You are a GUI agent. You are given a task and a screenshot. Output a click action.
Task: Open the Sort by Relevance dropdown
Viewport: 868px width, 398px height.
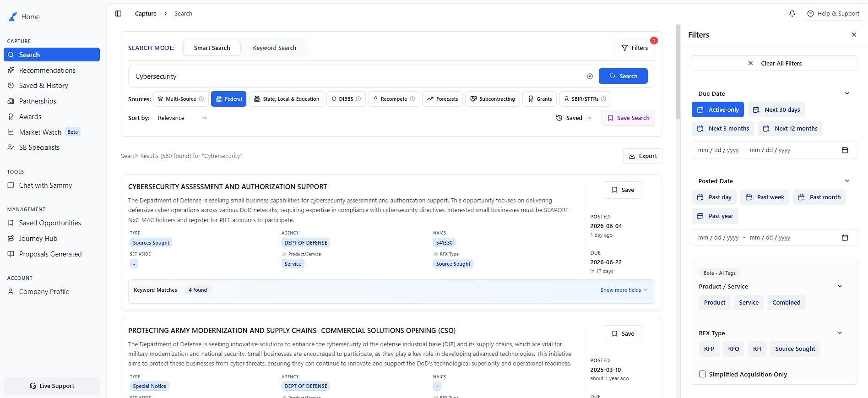coord(182,118)
